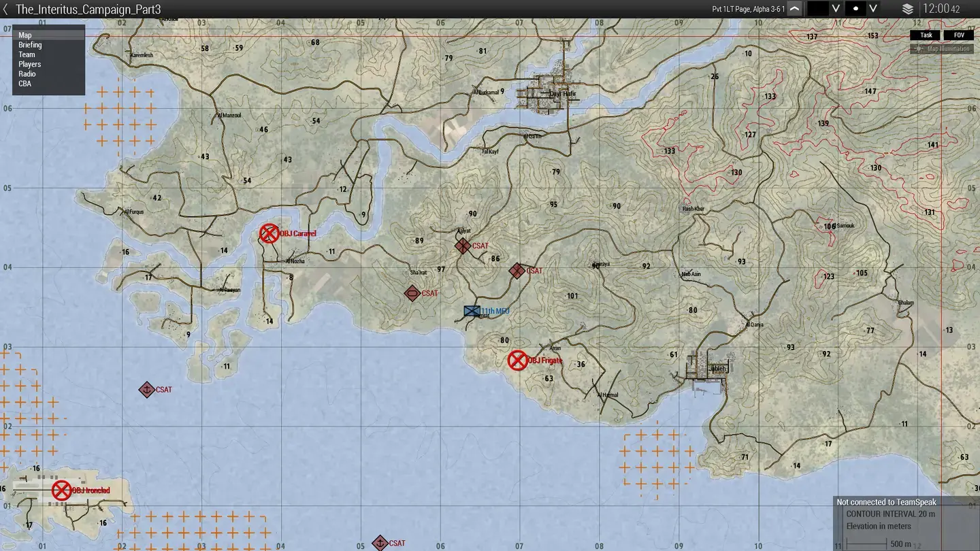Viewport: 980px width, 551px height.
Task: Click the CSAT naval marker off the west coast
Action: (x=147, y=389)
